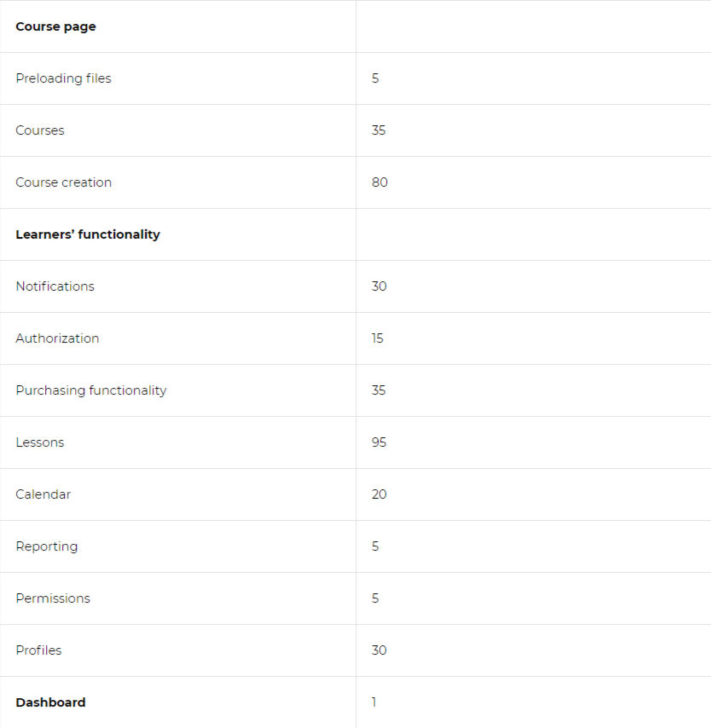
Task: Click the Notifications row label
Action: pos(55,286)
